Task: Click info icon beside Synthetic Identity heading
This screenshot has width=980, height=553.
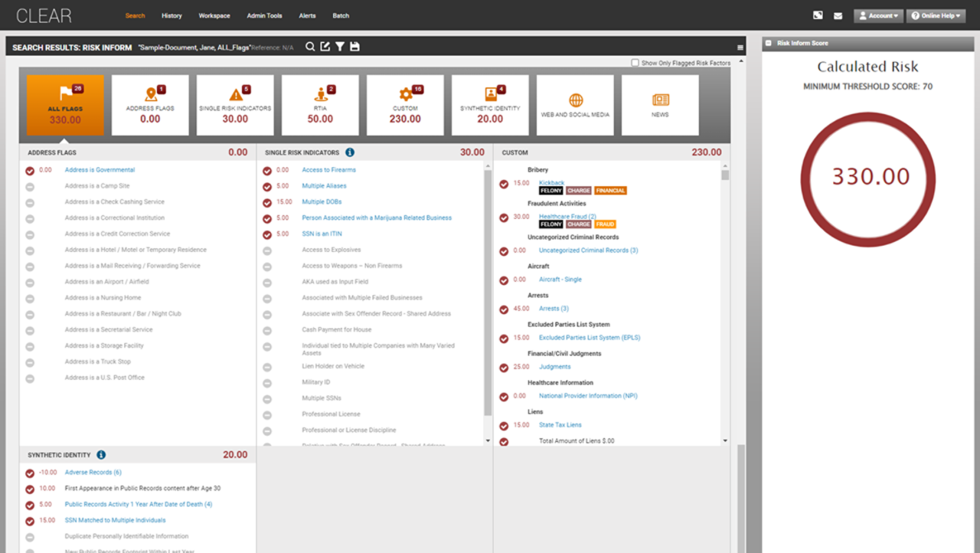Action: pyautogui.click(x=101, y=455)
